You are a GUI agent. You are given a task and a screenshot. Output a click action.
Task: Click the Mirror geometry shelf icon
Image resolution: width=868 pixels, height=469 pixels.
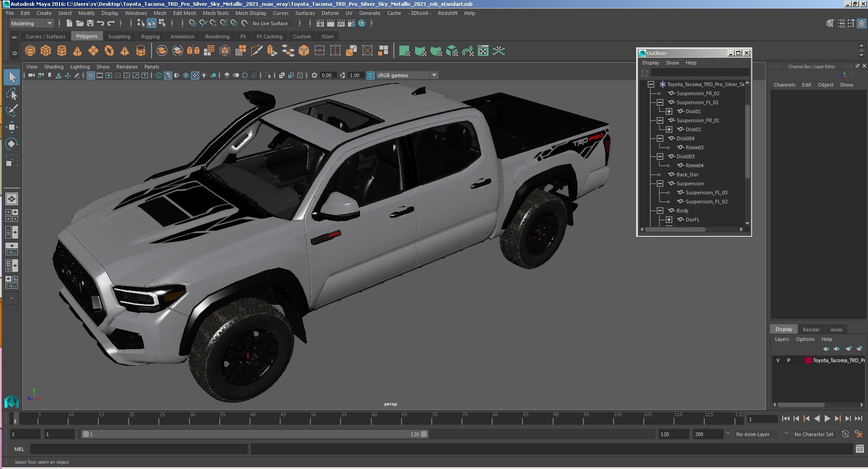[193, 51]
